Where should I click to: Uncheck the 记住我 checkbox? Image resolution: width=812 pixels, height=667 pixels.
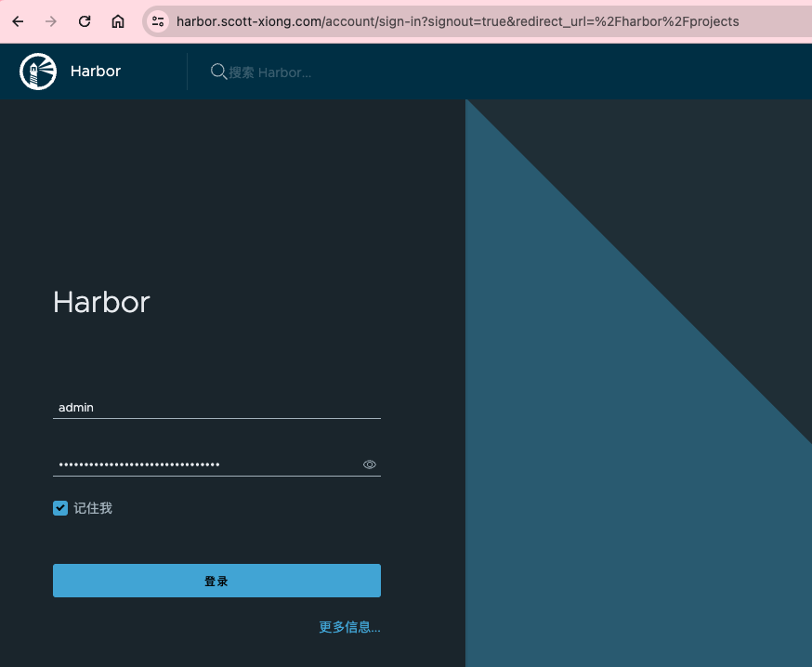point(60,508)
